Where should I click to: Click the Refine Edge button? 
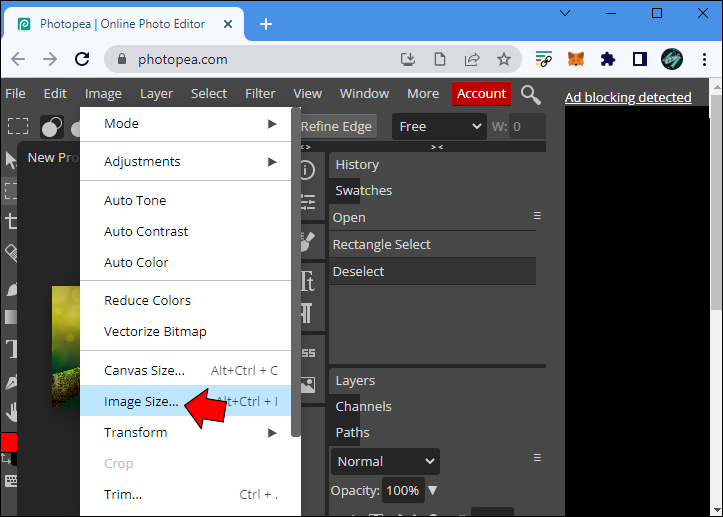[336, 127]
